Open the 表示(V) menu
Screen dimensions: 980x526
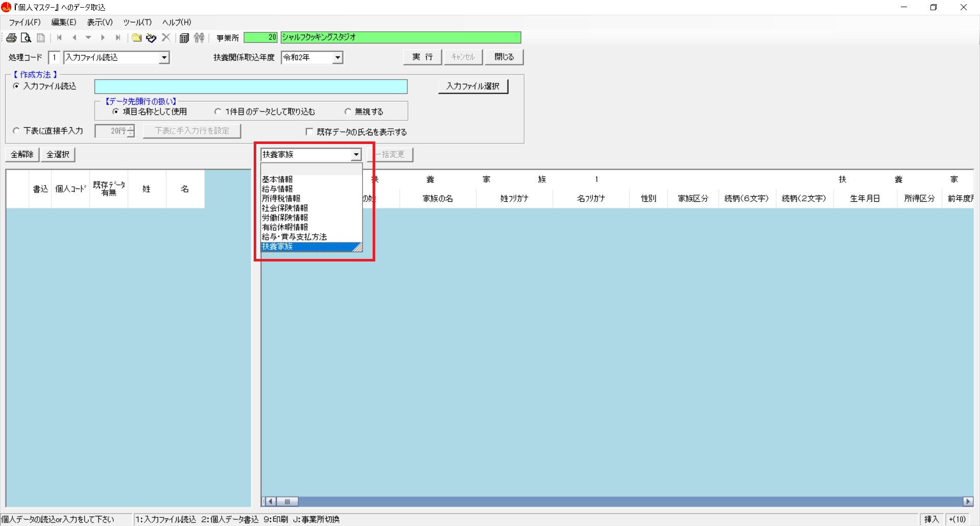[x=100, y=22]
